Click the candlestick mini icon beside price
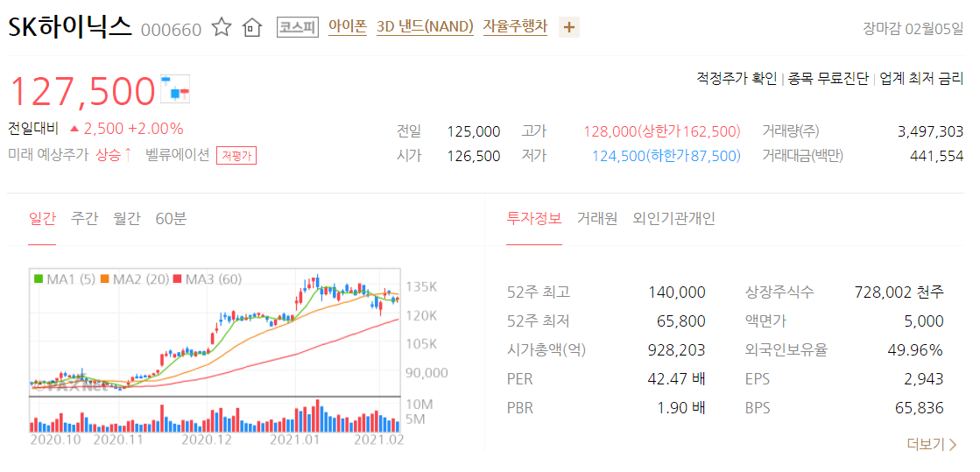This screenshot has width=980, height=472. (176, 88)
